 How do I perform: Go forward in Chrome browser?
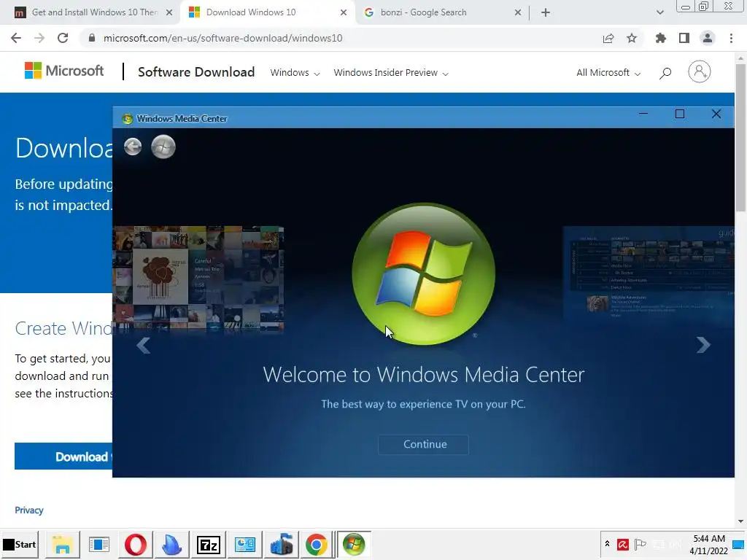point(39,38)
